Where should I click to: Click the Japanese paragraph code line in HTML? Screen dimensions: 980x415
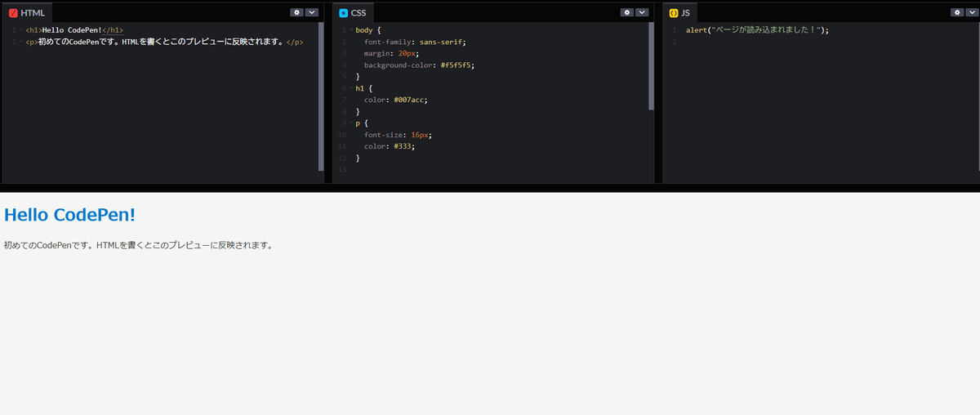pos(164,42)
